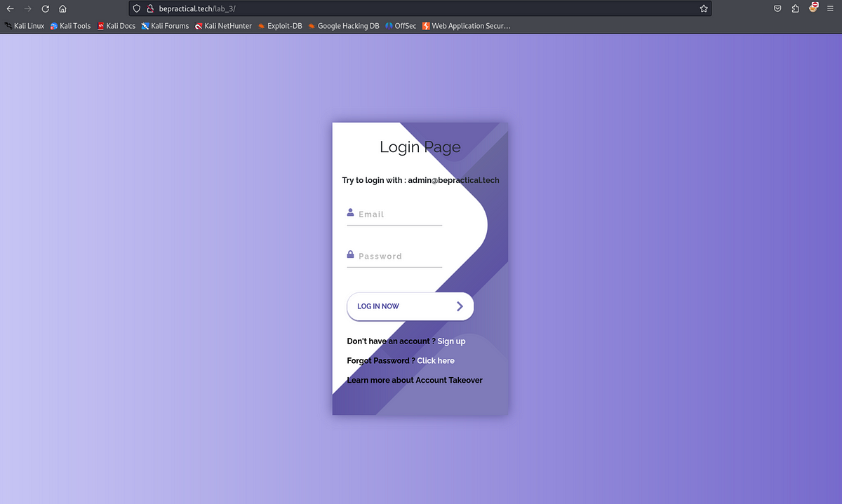The width and height of the screenshot is (842, 504).
Task: Open the Firefox hamburger menu
Action: tap(830, 8)
